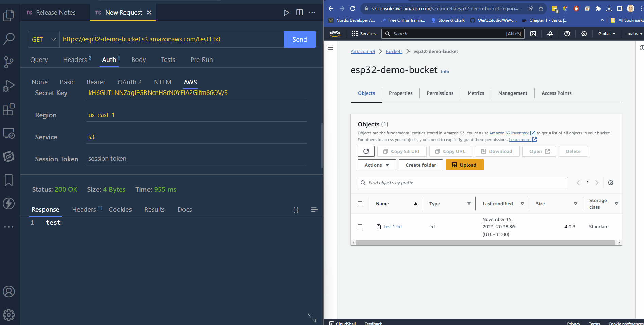Click the orange Upload button

464,165
